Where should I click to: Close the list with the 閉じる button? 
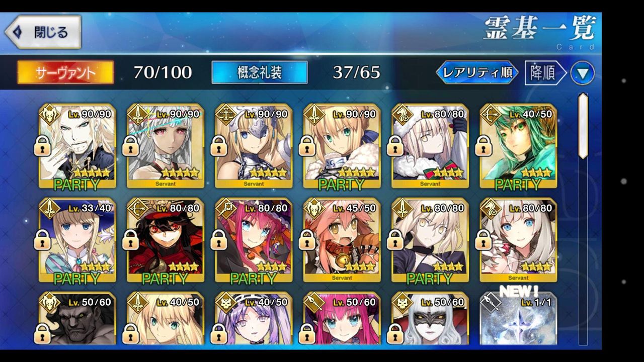tap(43, 32)
